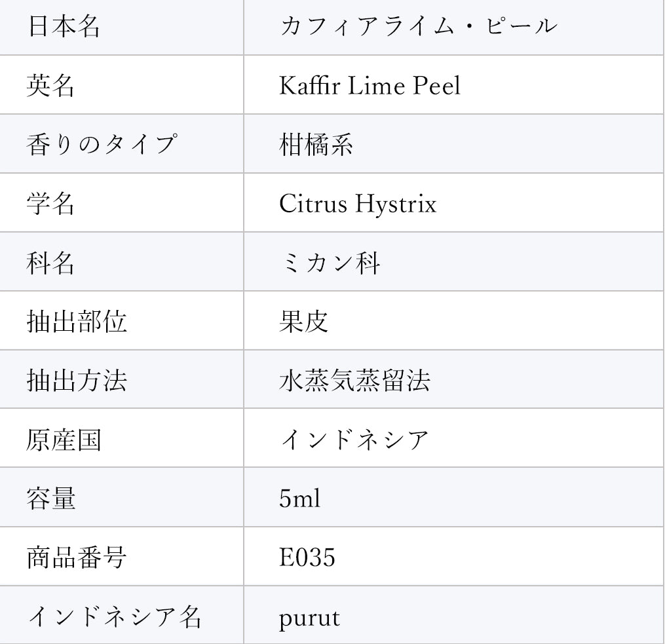This screenshot has width=665, height=644.
Task: Click the 香りのタイプ label
Action: (102, 144)
